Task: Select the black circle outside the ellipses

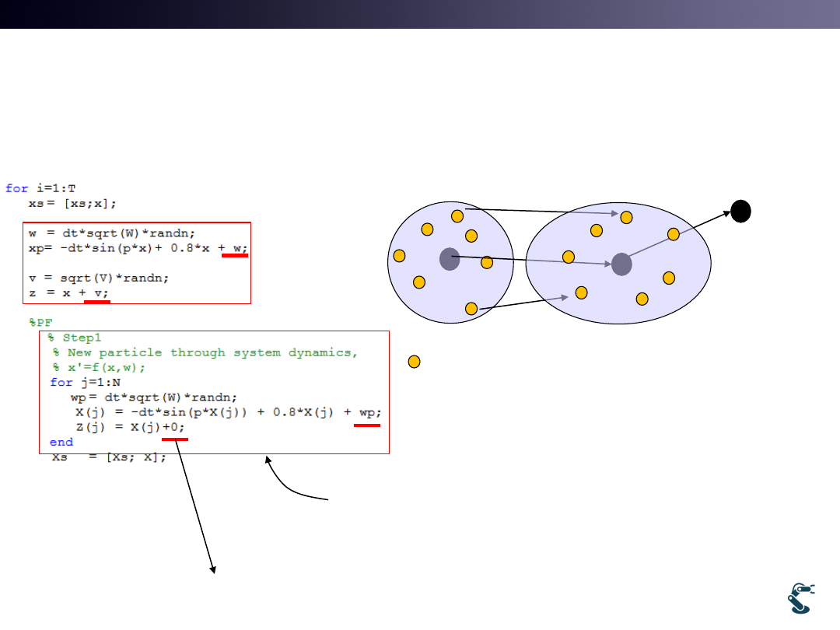Action: [740, 211]
